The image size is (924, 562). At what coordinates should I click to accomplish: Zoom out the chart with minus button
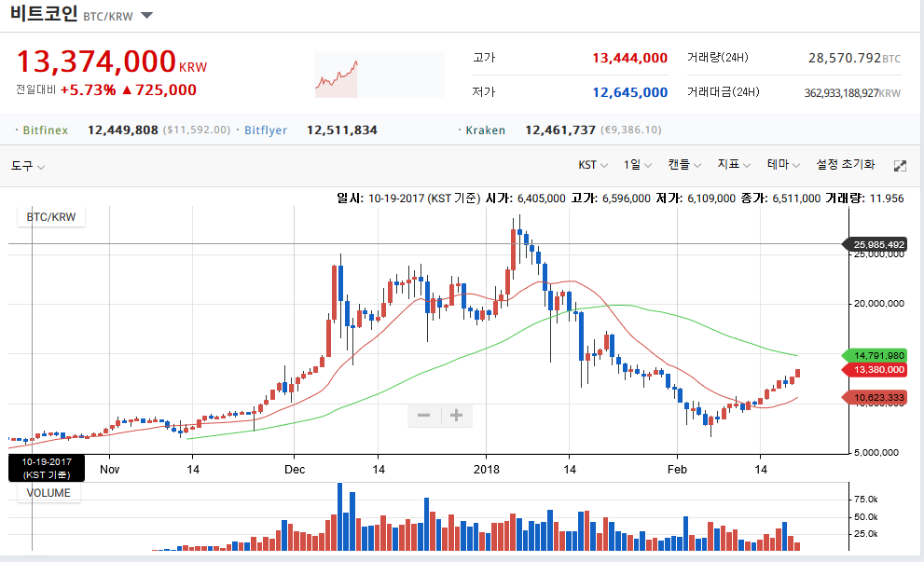pyautogui.click(x=423, y=416)
